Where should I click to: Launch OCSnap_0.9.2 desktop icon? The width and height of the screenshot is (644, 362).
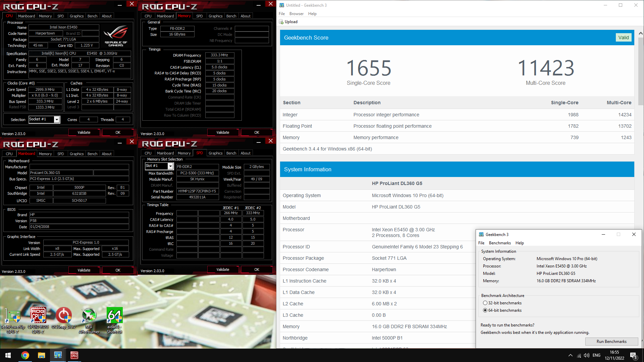click(x=64, y=318)
